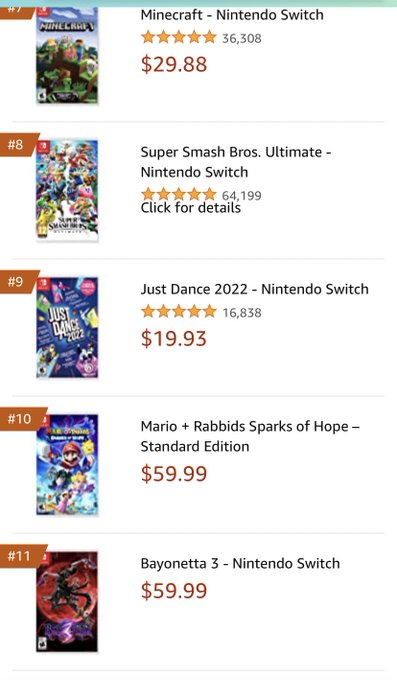Image resolution: width=397 pixels, height=680 pixels.
Task: Open Mario + Rabbids cover art thumbnail
Action: pos(67,464)
